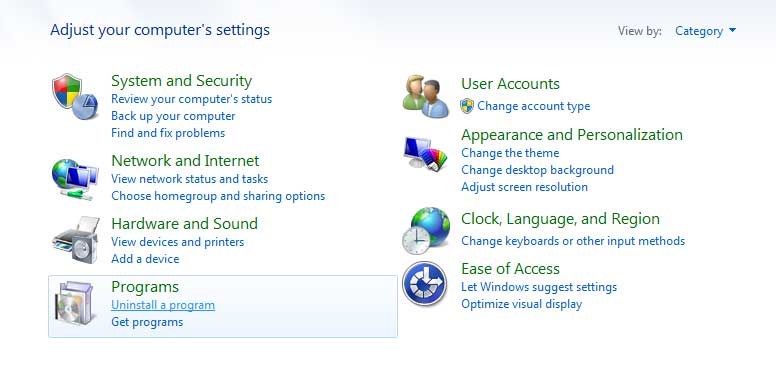The image size is (776, 387).
Task: Open the Uninstall a program link
Action: point(163,305)
